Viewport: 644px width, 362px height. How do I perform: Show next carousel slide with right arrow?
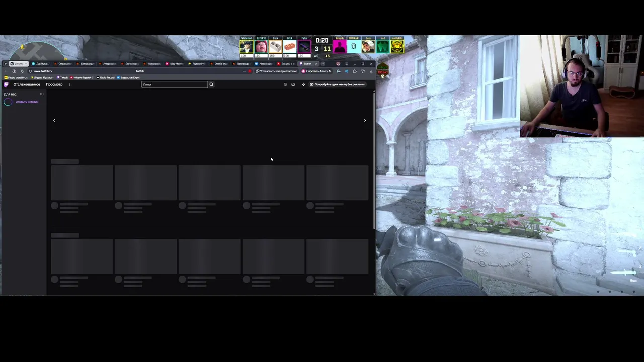pos(365,120)
